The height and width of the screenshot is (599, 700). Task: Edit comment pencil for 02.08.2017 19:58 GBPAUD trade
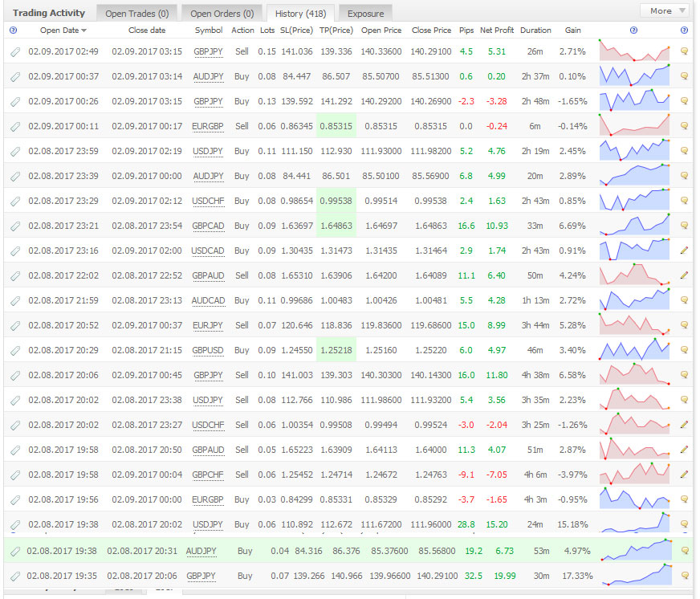coord(684,450)
